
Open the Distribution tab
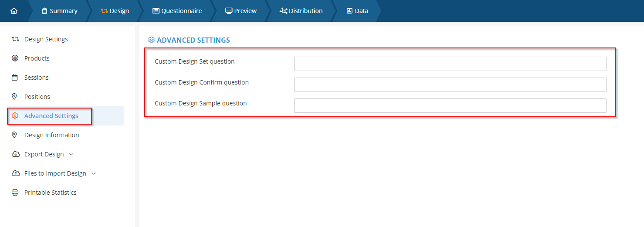click(x=301, y=11)
